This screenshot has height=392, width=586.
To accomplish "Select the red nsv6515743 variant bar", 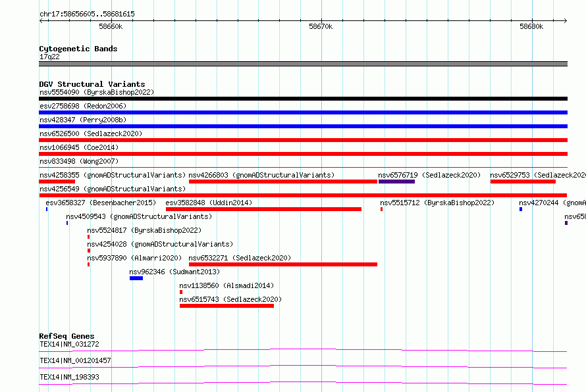I will click(226, 306).
